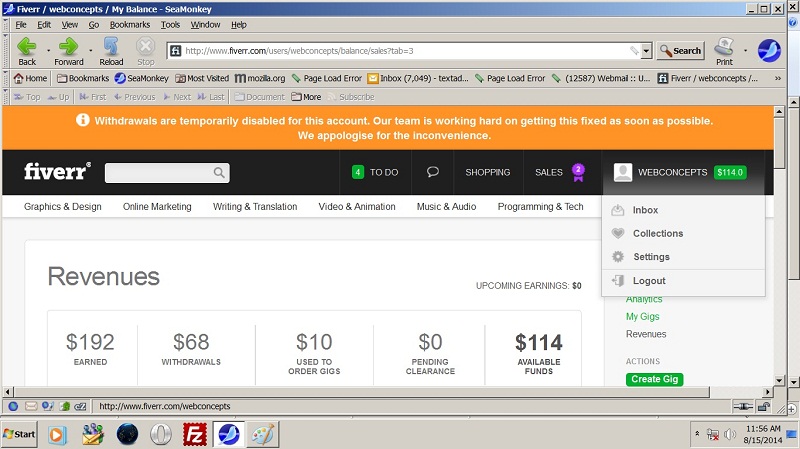The height and width of the screenshot is (449, 800).
Task: Open the (12587) Webmail bookmark
Action: tap(602, 78)
